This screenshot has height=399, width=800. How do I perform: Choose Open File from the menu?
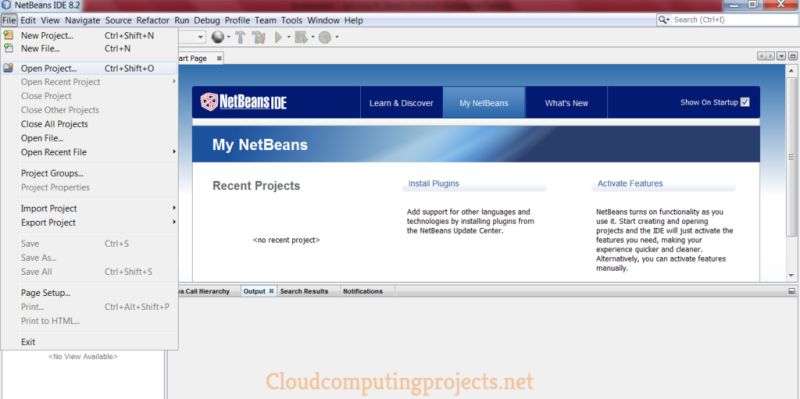click(x=89, y=138)
